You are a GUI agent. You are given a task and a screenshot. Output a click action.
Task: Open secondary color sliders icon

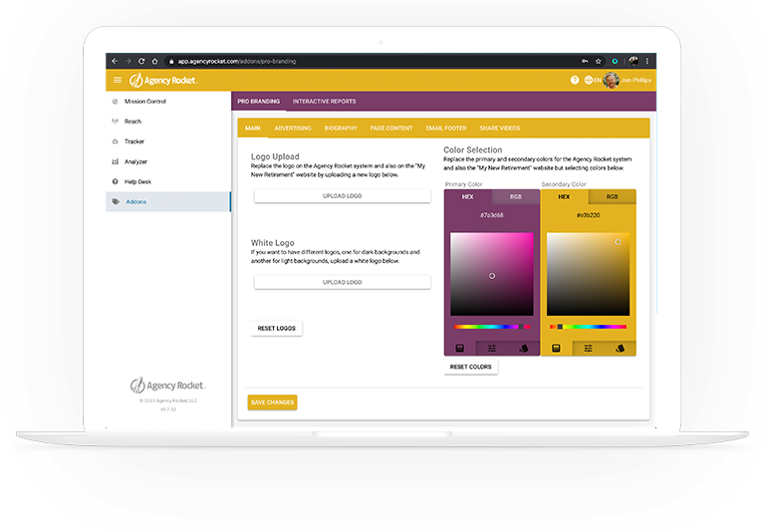click(588, 349)
